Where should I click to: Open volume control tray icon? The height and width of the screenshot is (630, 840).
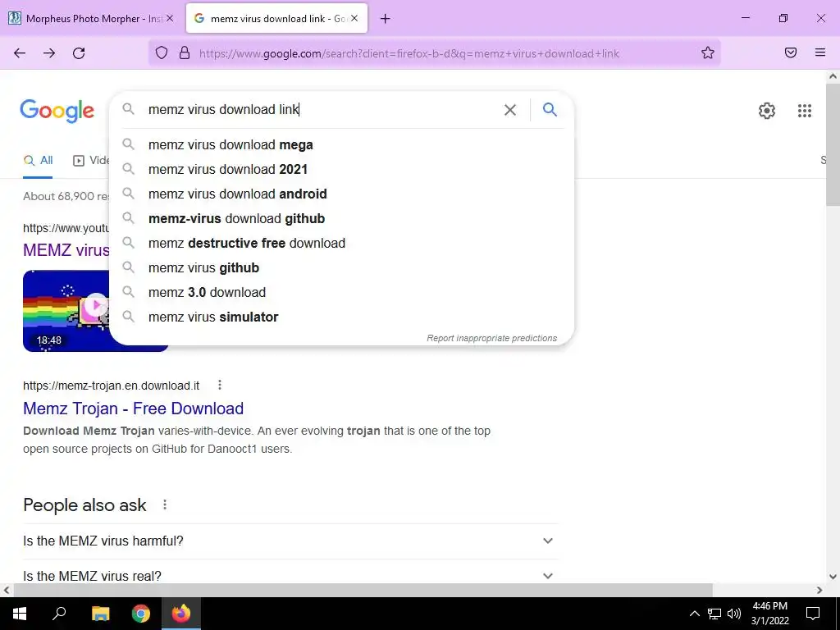point(734,614)
